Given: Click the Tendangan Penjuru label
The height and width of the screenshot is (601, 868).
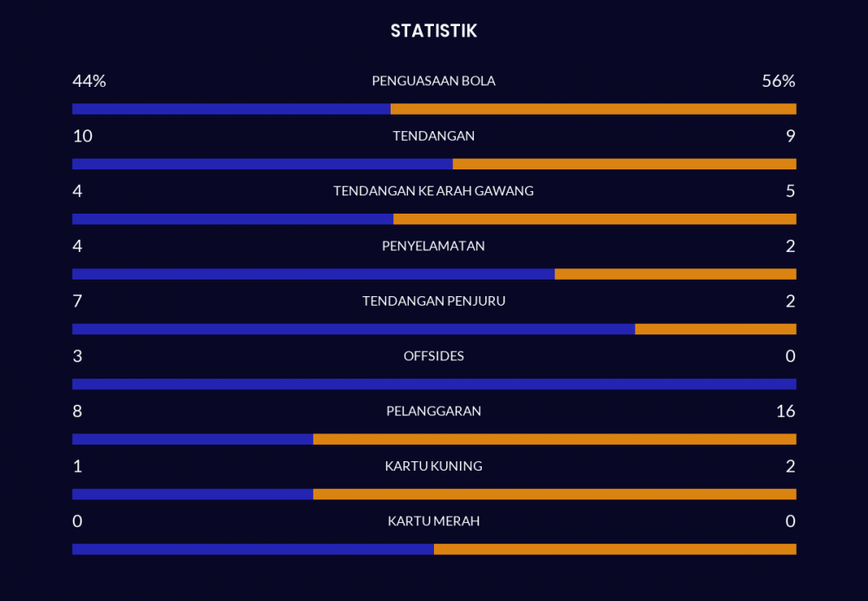Looking at the screenshot, I should (433, 301).
